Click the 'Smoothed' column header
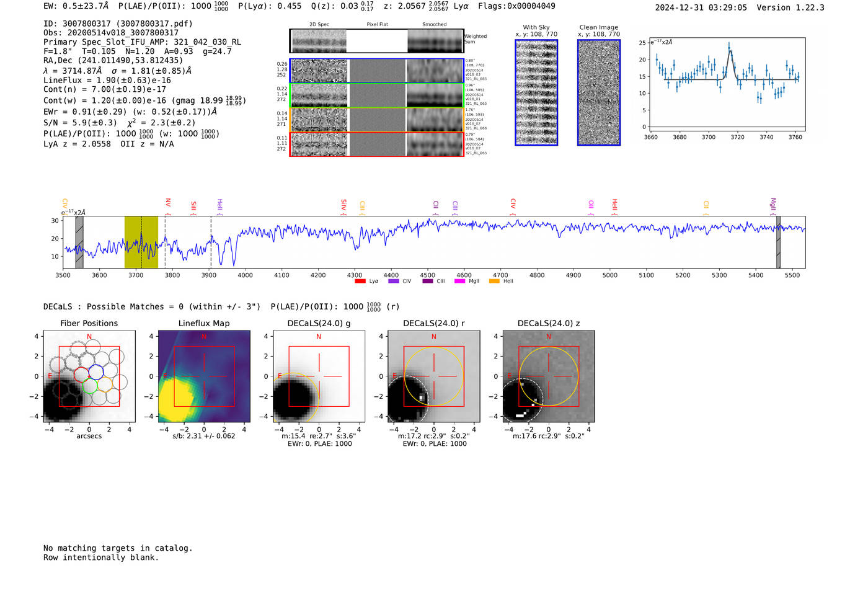 coord(434,25)
